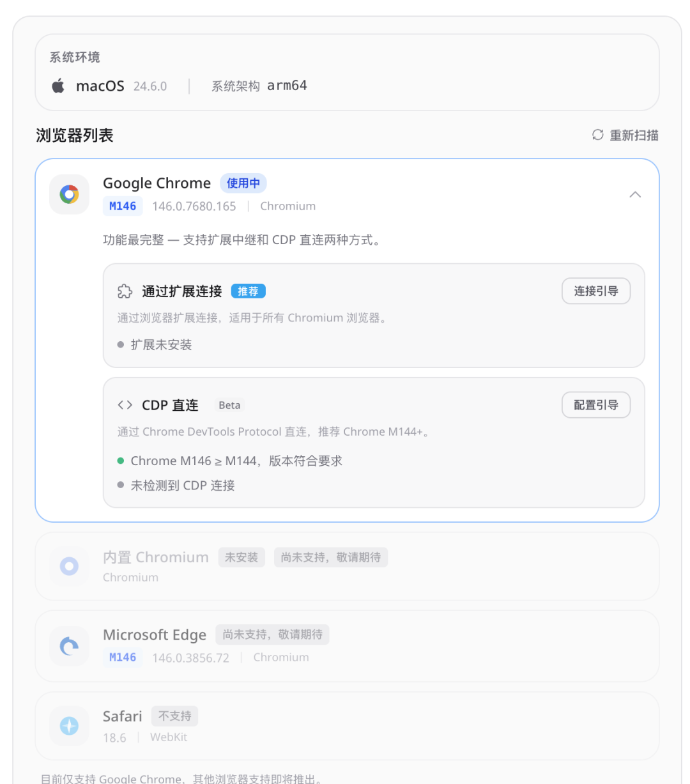Screen dimensions: 690x784
Task: Click the Safari 不支持 badge
Action: click(174, 716)
